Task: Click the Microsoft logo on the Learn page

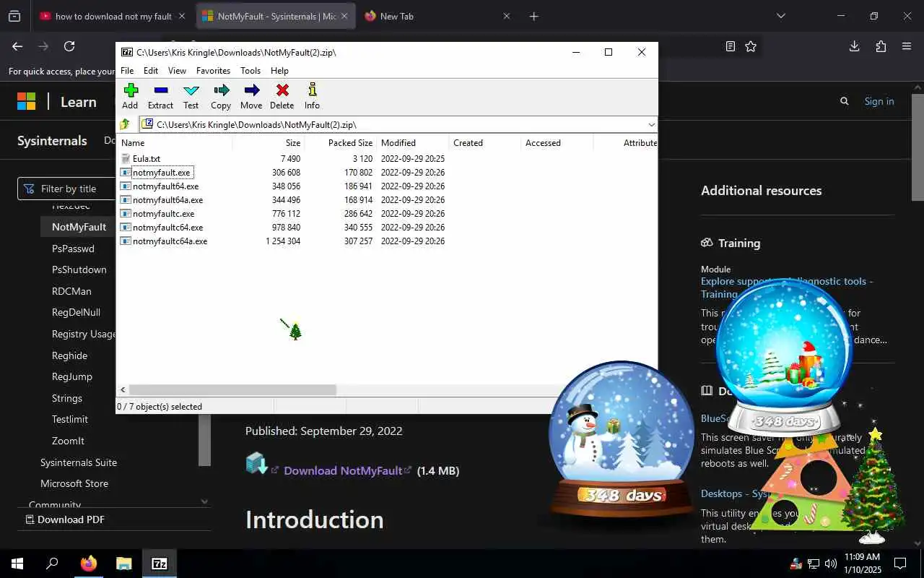Action: point(26,101)
